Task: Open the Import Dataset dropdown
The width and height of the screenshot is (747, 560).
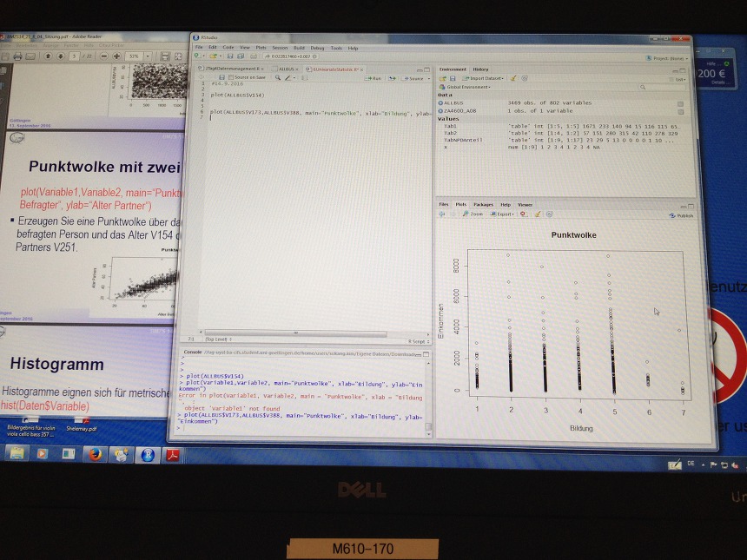Action: pos(483,78)
